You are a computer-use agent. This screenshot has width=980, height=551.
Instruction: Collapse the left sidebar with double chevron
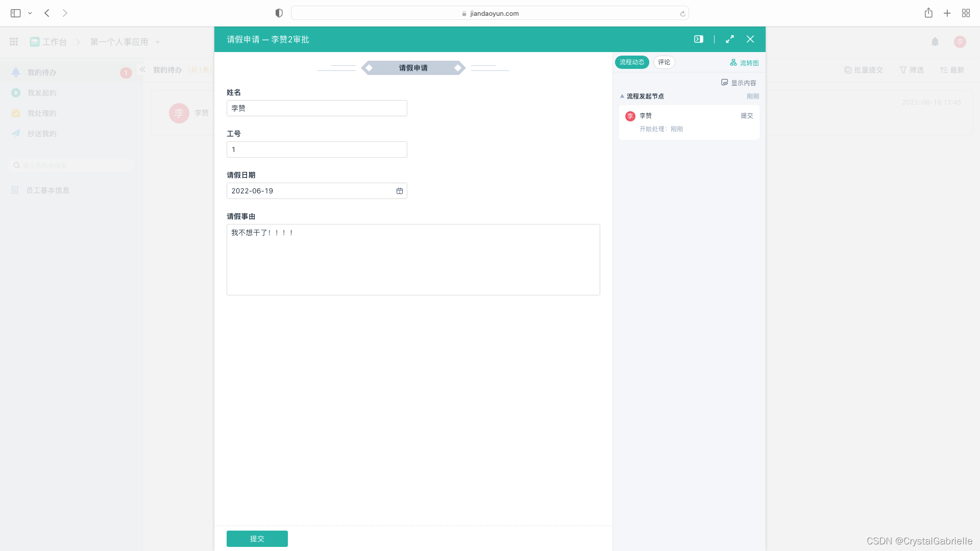(142, 69)
